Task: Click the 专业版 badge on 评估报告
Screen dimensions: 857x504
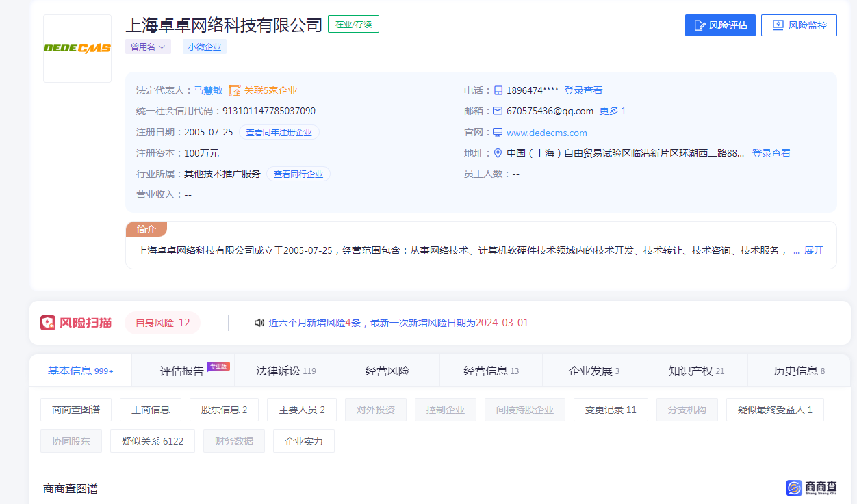Action: coord(218,366)
